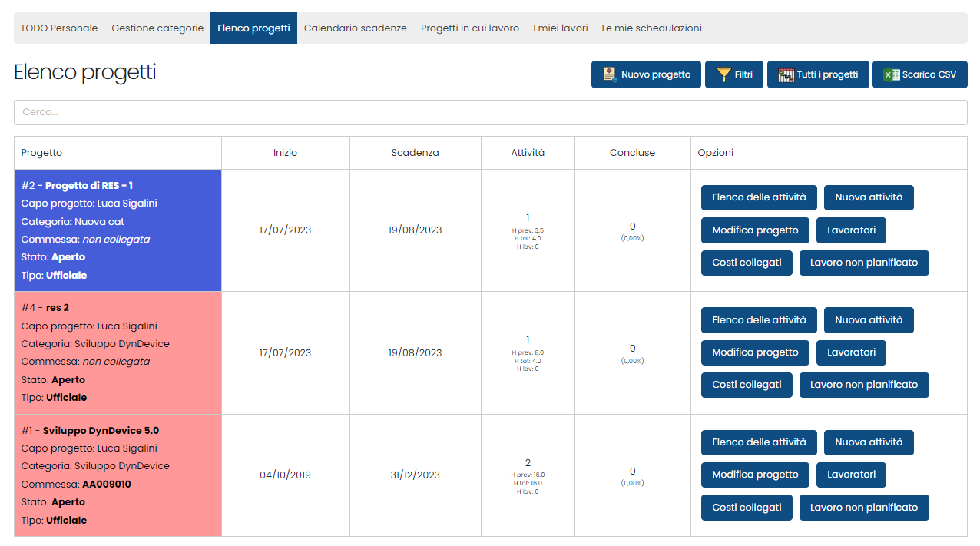This screenshot has width=980, height=546.
Task: Open the TODO Personale tab
Action: tap(59, 28)
